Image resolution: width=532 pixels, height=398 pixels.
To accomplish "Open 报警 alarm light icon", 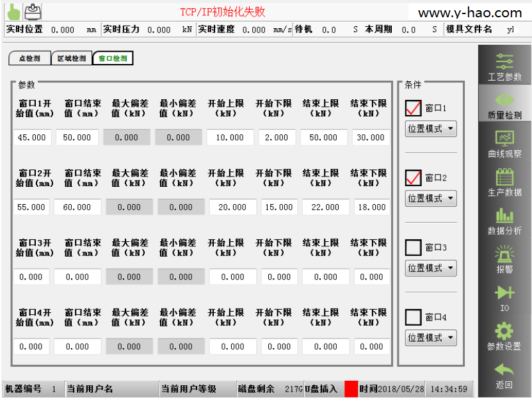I will coord(504,255).
